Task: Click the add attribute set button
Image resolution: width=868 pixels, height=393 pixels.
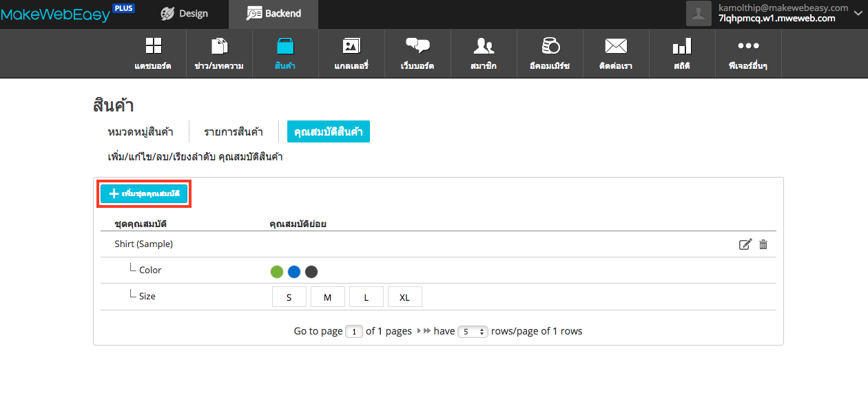Action: coord(144,194)
